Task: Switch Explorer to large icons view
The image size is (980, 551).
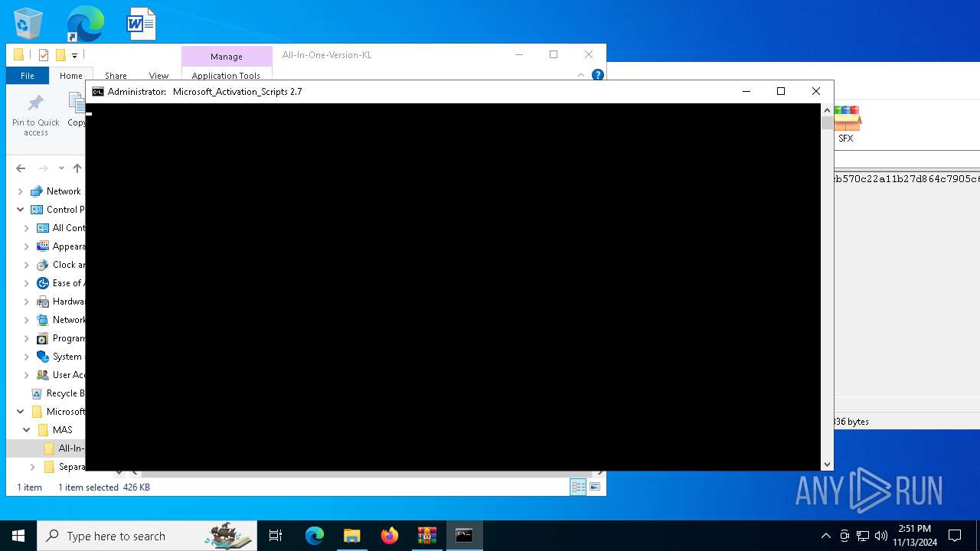Action: pos(595,487)
